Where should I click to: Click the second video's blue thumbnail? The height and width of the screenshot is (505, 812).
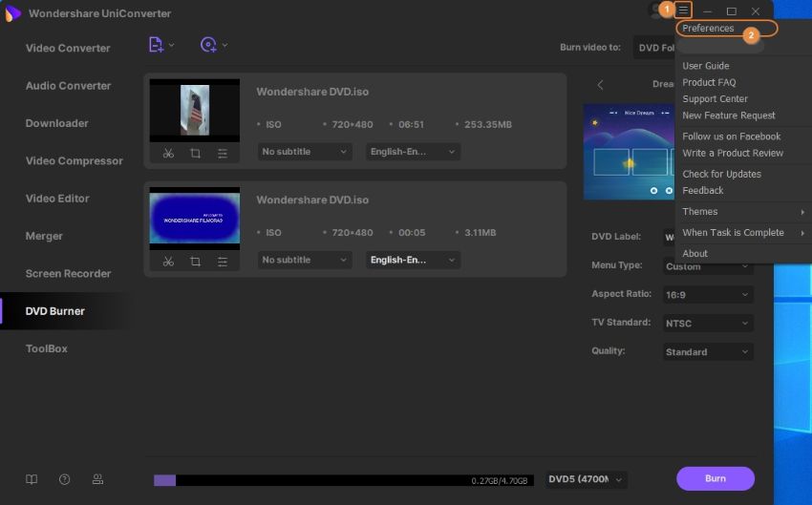[195, 219]
